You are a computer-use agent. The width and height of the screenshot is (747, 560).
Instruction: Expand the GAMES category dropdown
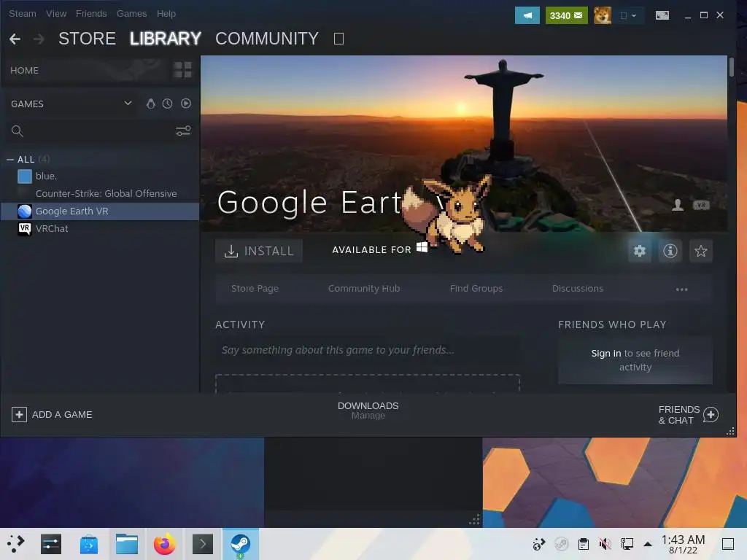[128, 104]
